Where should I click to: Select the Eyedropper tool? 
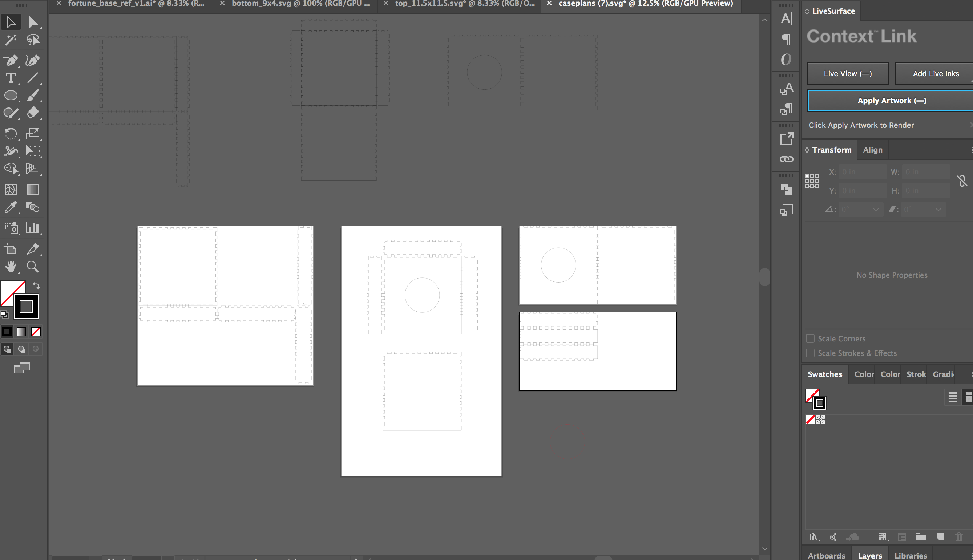[x=11, y=208]
